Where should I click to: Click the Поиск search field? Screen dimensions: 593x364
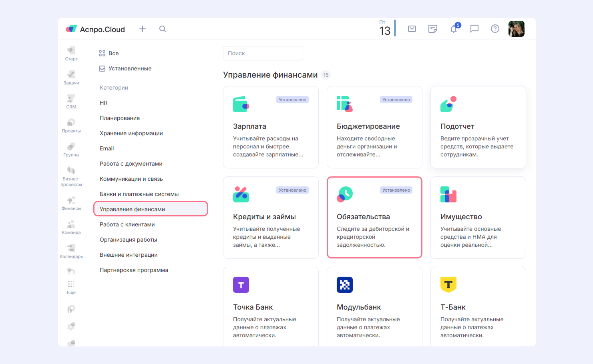[263, 53]
